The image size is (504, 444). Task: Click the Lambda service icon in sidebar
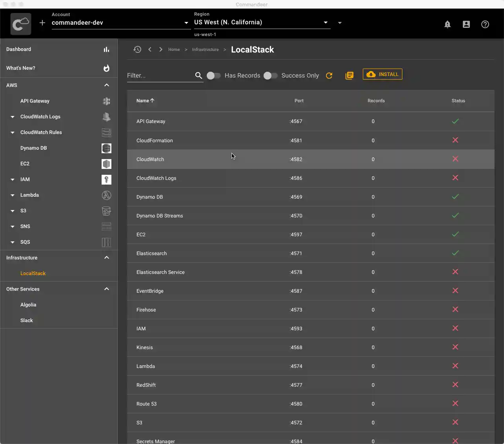[x=106, y=195]
